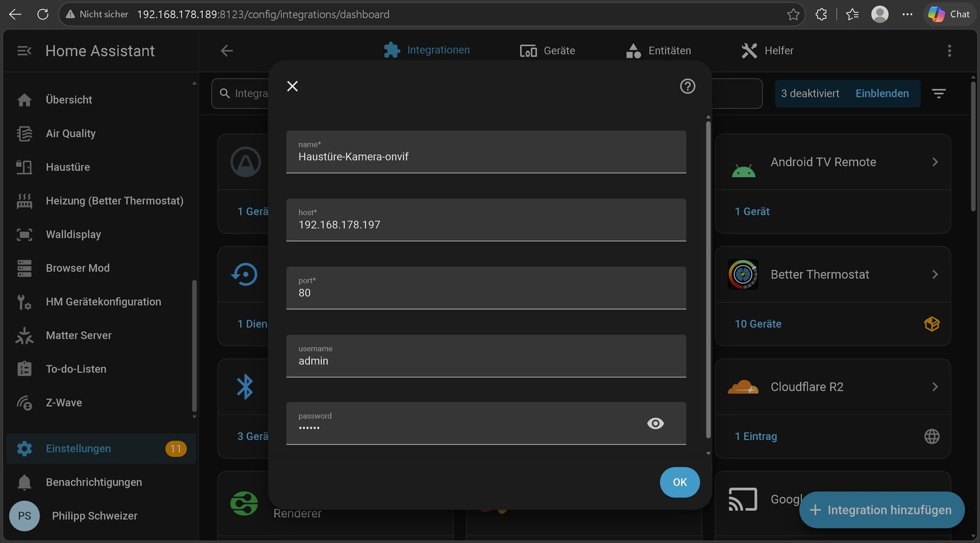Open Einstellungen in the sidebar
The width and height of the screenshot is (980, 543).
[101, 449]
